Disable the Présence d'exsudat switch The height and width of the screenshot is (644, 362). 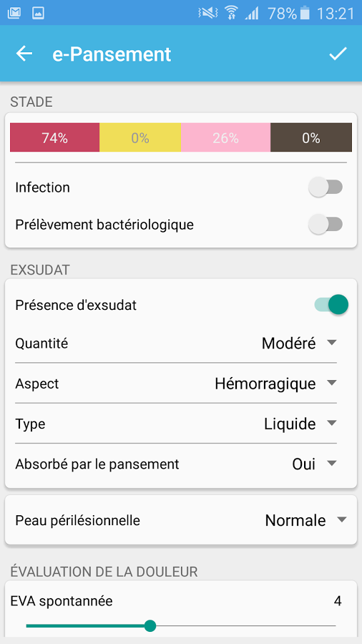pyautogui.click(x=331, y=305)
